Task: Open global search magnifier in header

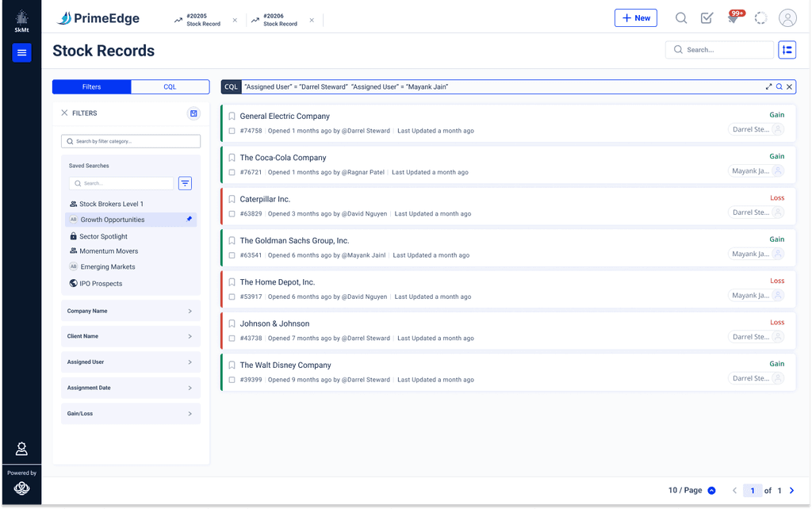Action: coord(681,18)
